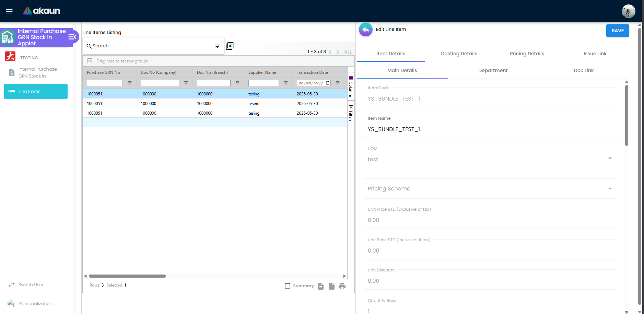Click the row groups drag icon

[x=90, y=61]
